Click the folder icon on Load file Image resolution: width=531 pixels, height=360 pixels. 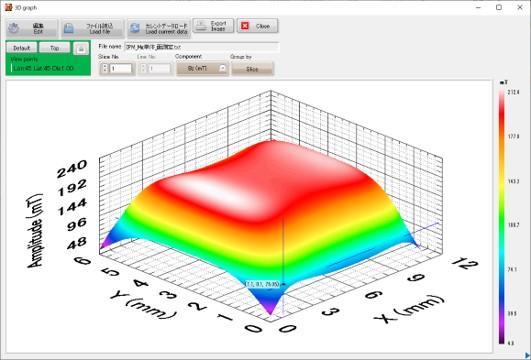coord(68,28)
